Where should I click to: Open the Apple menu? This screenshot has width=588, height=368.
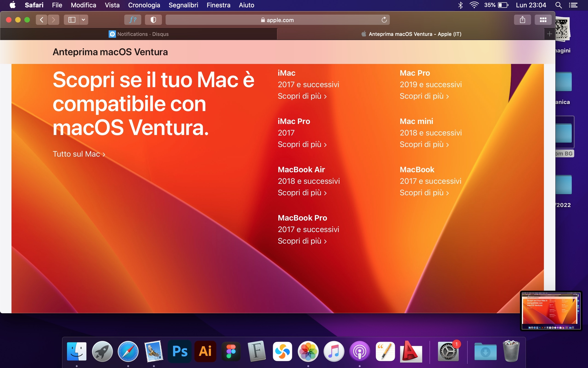[12, 5]
